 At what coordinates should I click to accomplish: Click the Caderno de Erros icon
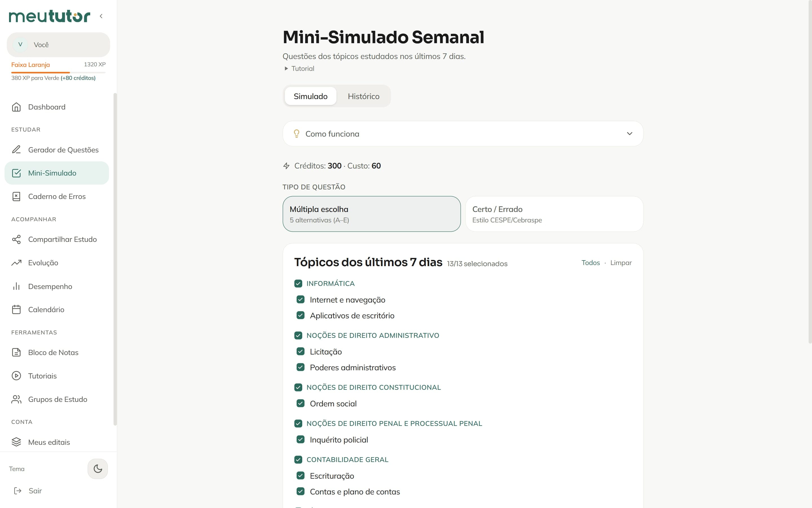click(16, 196)
